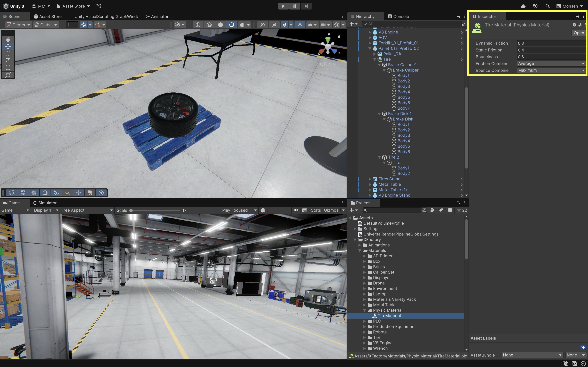Select the Hand view tool

click(8, 39)
